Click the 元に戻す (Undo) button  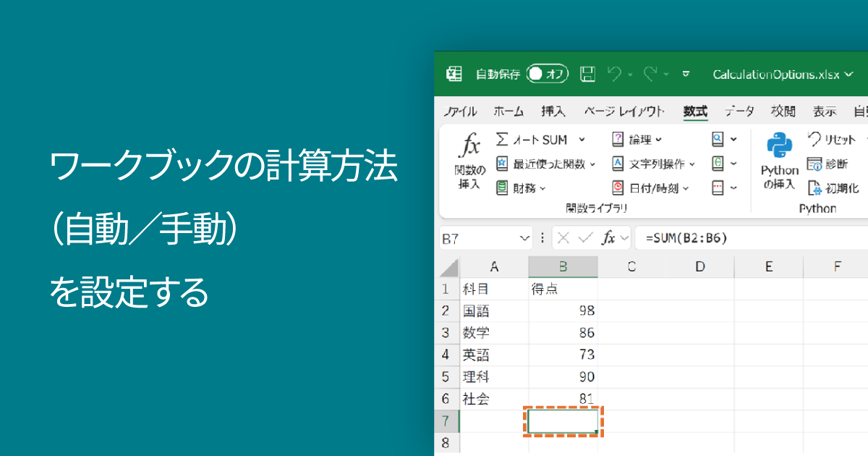[x=616, y=74]
